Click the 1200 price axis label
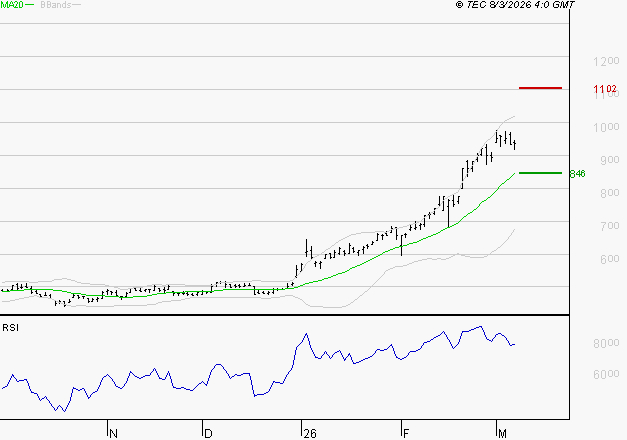 point(606,61)
